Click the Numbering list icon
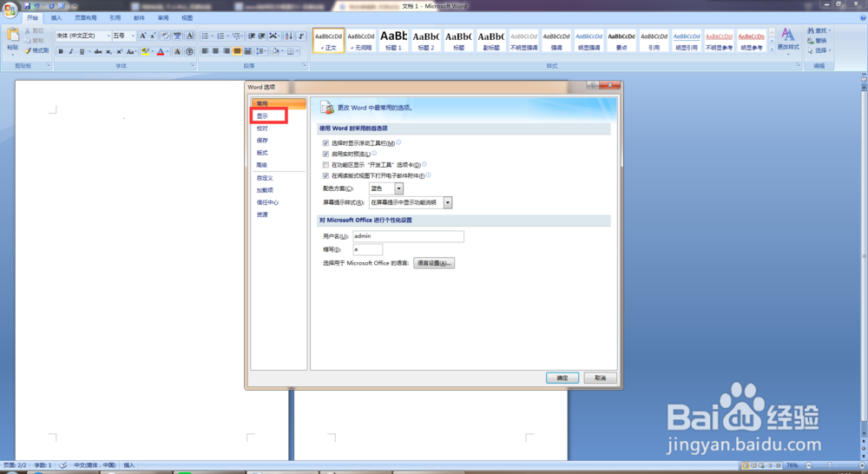Image resolution: width=868 pixels, height=474 pixels. [x=220, y=36]
